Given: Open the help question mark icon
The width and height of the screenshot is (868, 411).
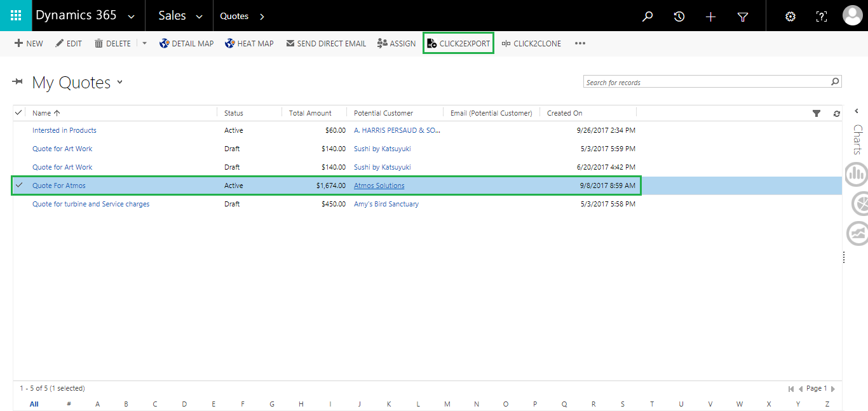Looking at the screenshot, I should 822,17.
